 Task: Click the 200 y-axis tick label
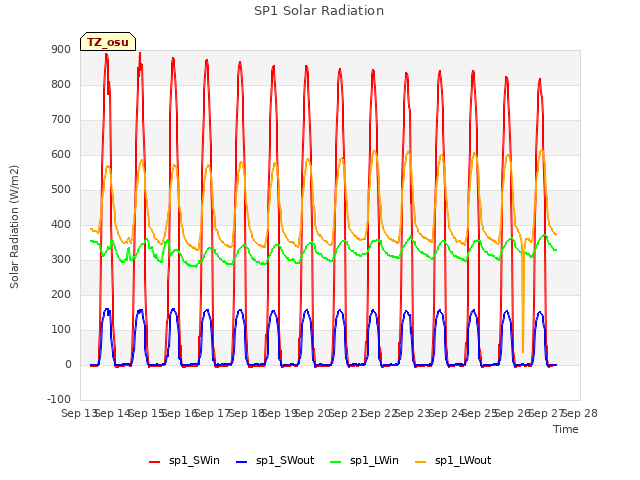pos(61,294)
